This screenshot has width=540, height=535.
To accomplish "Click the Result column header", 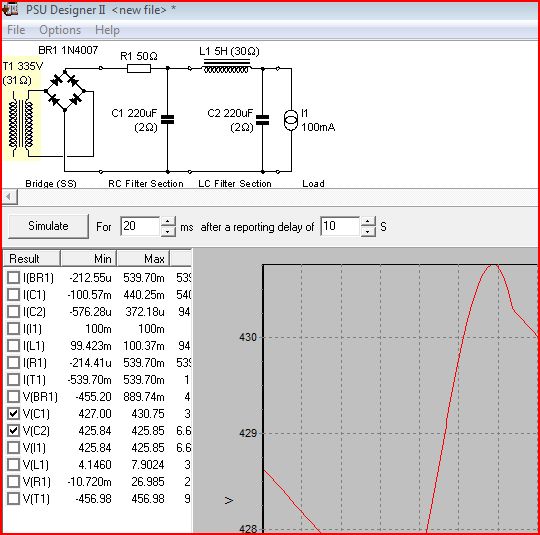I will click(x=32, y=259).
